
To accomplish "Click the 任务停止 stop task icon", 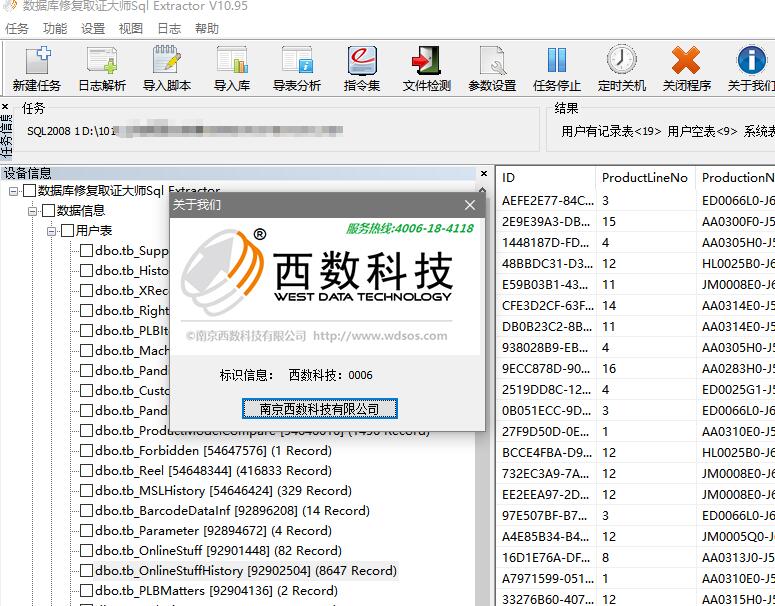I will pos(557,68).
